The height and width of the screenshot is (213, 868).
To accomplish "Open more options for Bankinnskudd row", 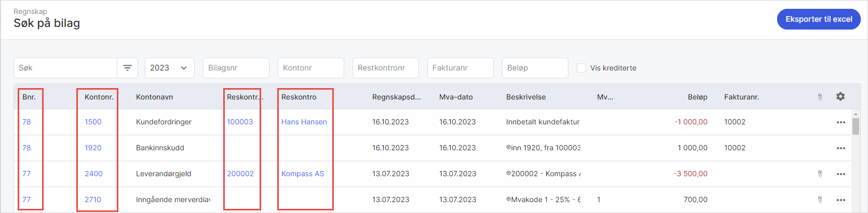I will point(840,148).
